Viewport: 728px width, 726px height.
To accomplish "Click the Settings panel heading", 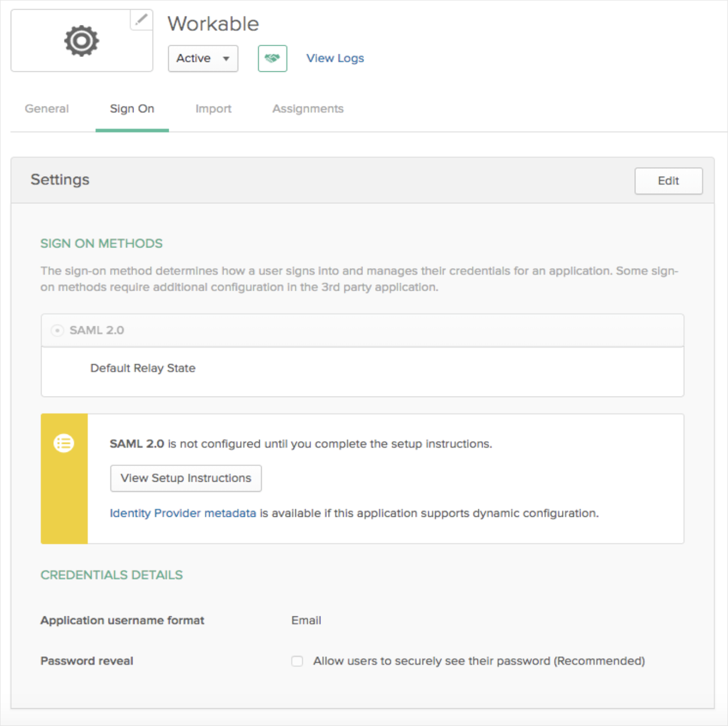I will [x=60, y=180].
